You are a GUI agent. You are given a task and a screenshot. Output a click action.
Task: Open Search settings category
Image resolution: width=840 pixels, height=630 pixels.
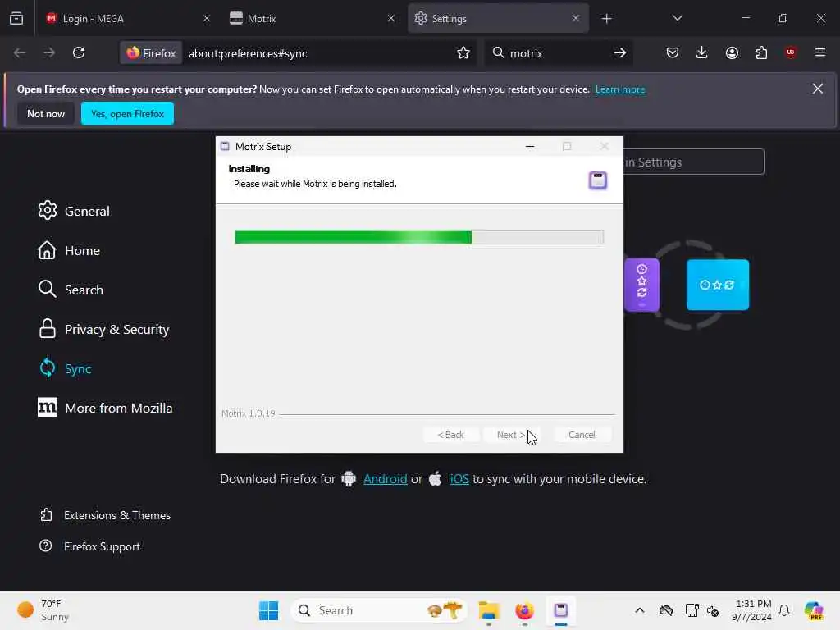click(71, 290)
